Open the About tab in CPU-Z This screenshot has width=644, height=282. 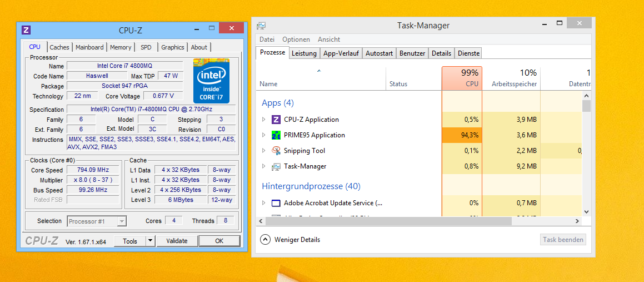point(199,47)
